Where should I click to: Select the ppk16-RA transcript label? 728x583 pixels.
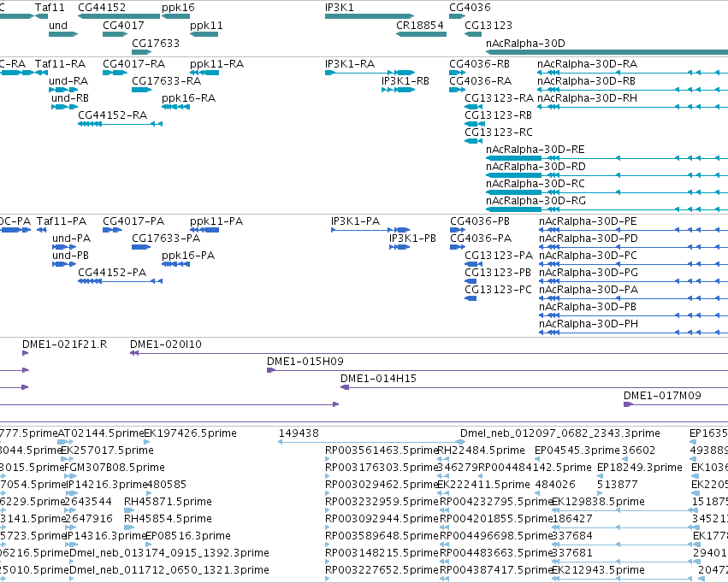(188, 99)
